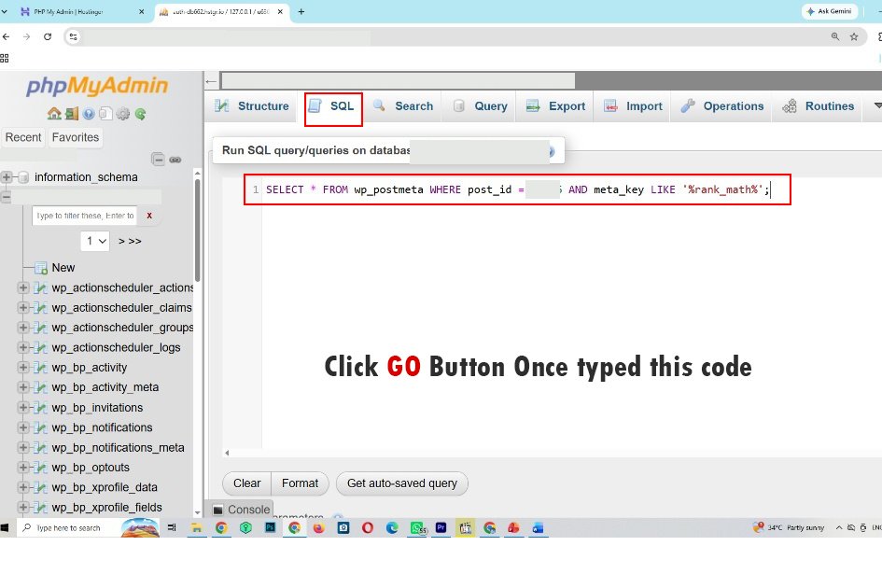Reload navigation panel green arrow icon
Screen dimensions: 882x588
[x=140, y=114]
